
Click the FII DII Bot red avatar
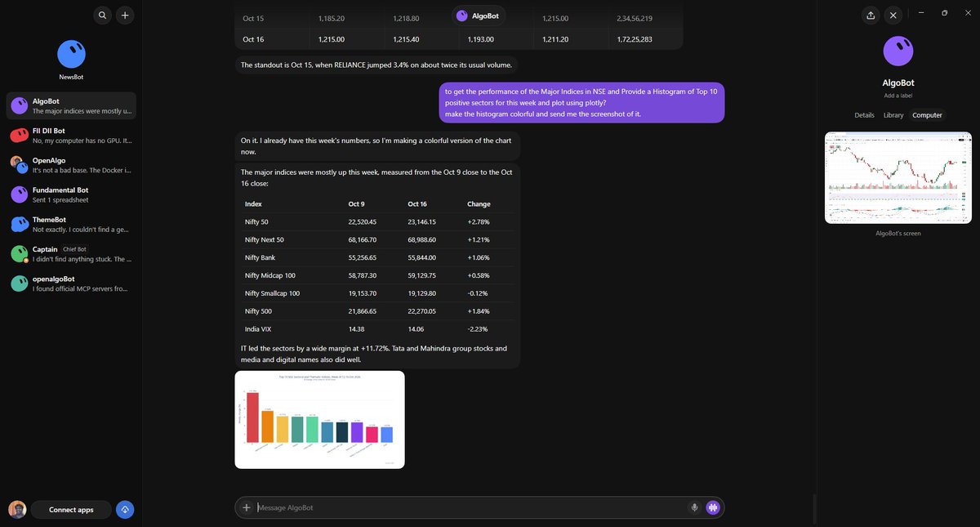pos(19,134)
